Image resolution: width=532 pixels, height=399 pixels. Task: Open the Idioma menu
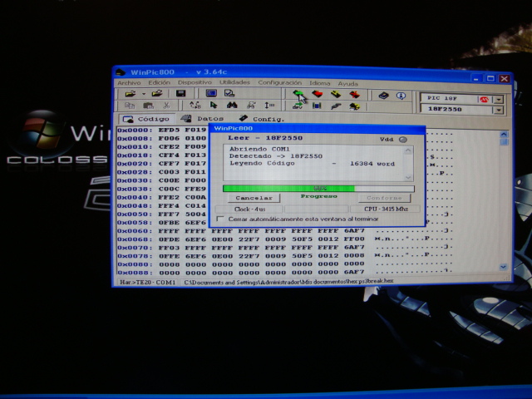[x=319, y=83]
